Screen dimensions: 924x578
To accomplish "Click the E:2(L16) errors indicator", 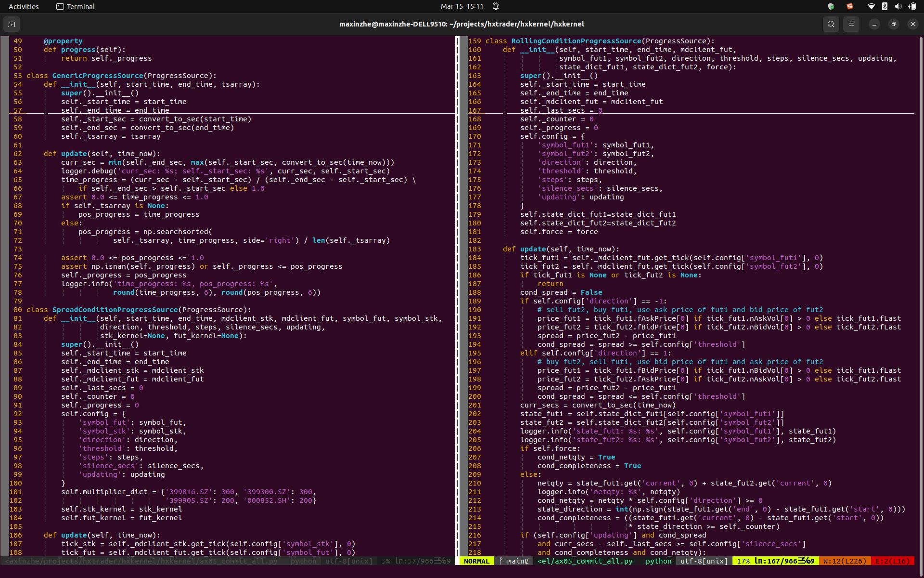I will [x=893, y=561].
